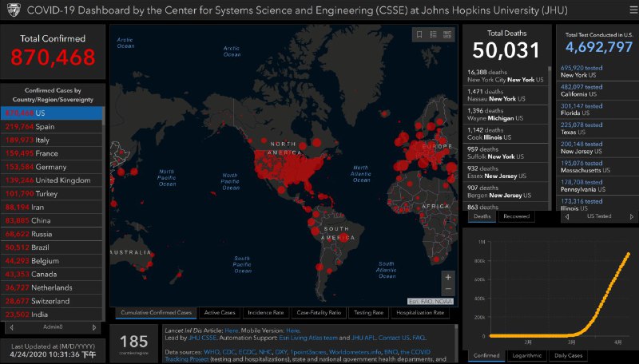
Task: Show the Logarithmic chart tab
Action: 527,355
